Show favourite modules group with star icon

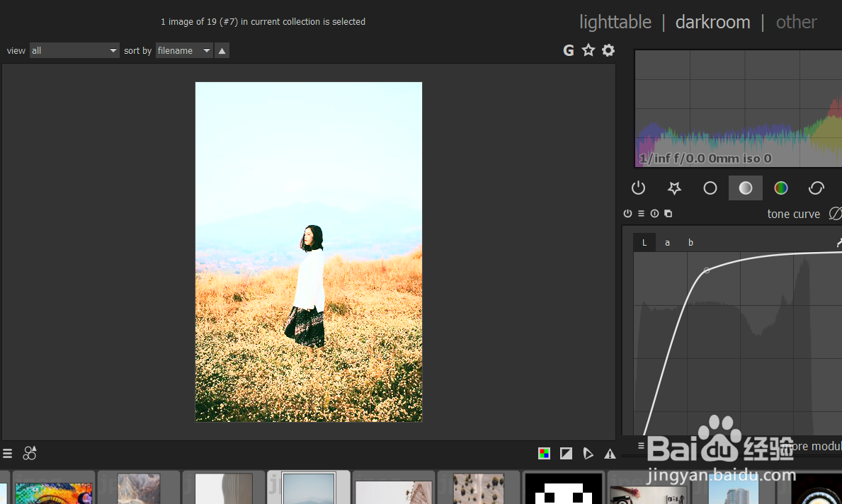674,188
